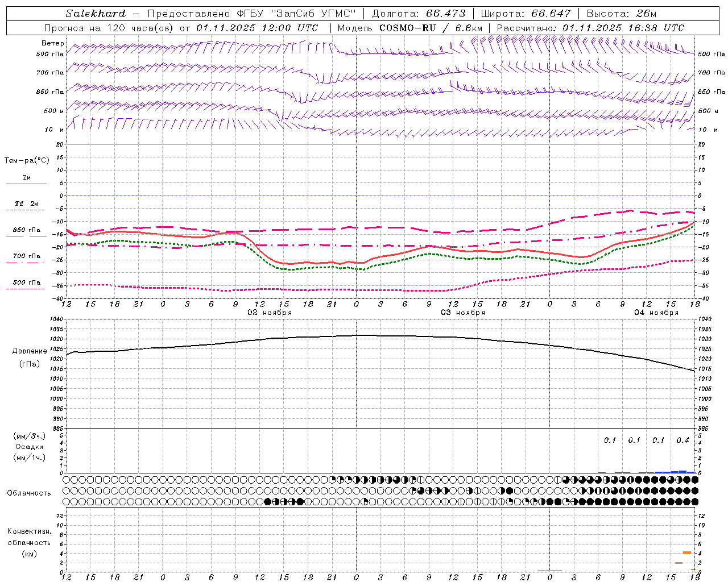Screen dimensions: 728x582
Task: Select the 'Модель COSMO-RU / 6.6км' model text
Action: pos(410,28)
